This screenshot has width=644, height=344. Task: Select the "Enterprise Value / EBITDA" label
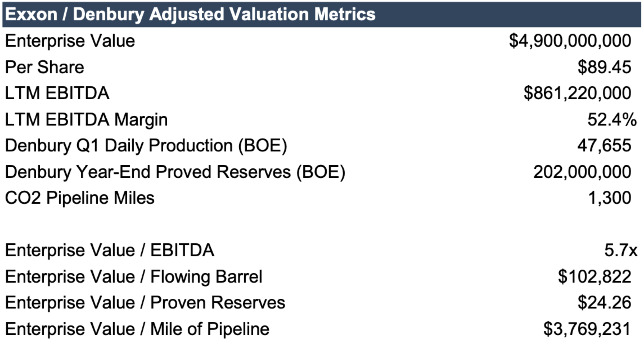point(110,250)
